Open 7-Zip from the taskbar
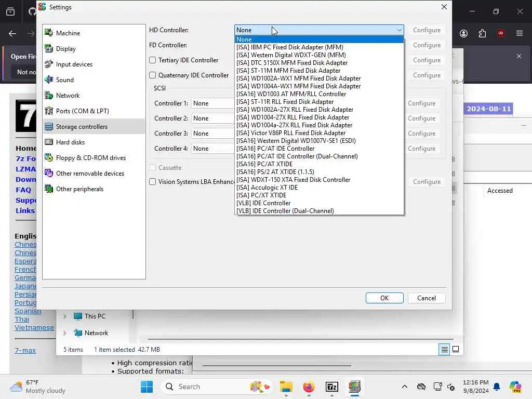 tap(331, 387)
